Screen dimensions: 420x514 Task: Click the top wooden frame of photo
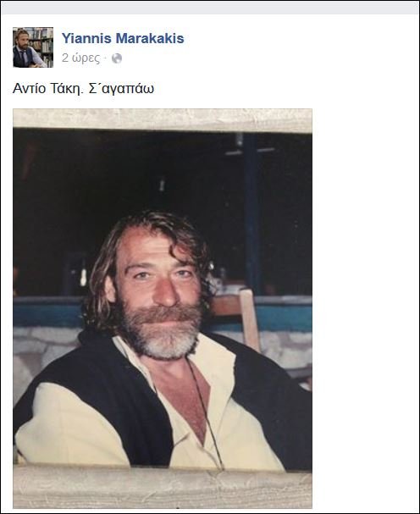coord(163,119)
